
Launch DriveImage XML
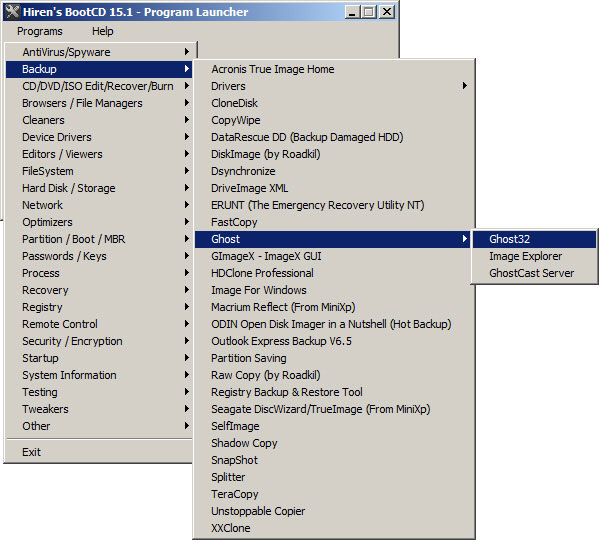tap(333, 188)
